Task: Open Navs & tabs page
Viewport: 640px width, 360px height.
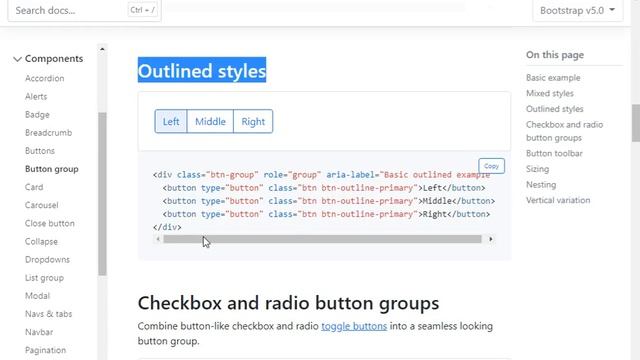Action: pos(48,314)
